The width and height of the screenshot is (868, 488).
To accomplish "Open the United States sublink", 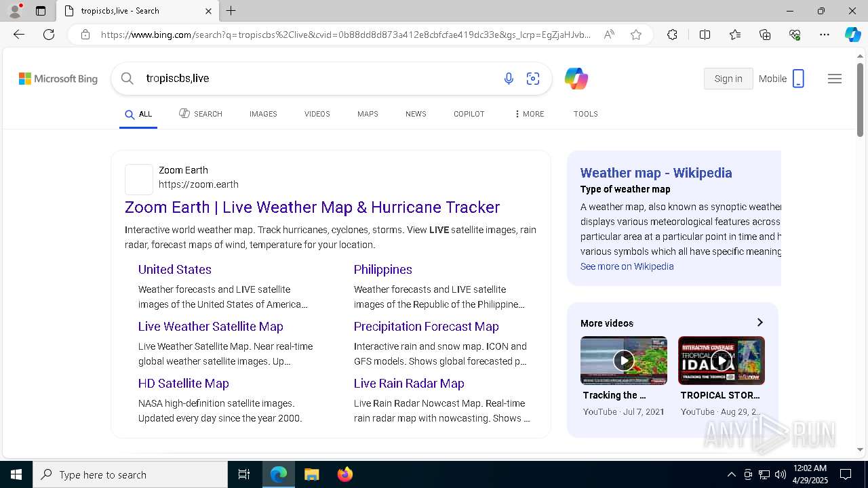I will point(175,270).
